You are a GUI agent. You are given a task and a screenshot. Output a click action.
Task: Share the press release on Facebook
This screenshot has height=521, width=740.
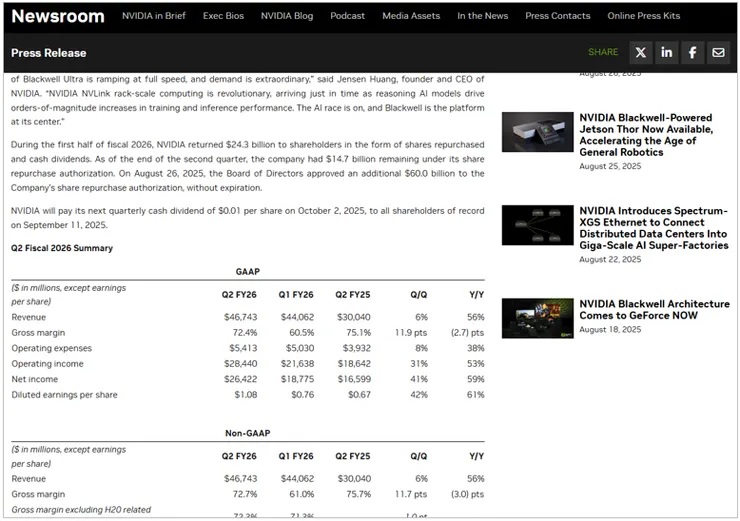(x=693, y=52)
